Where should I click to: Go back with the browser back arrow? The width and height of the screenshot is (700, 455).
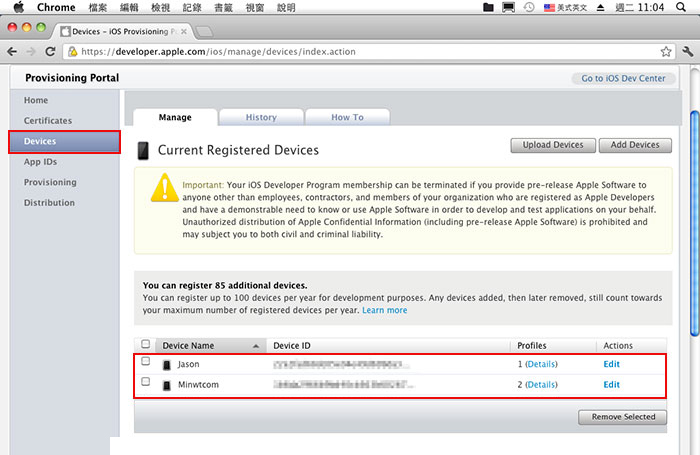coord(12,51)
